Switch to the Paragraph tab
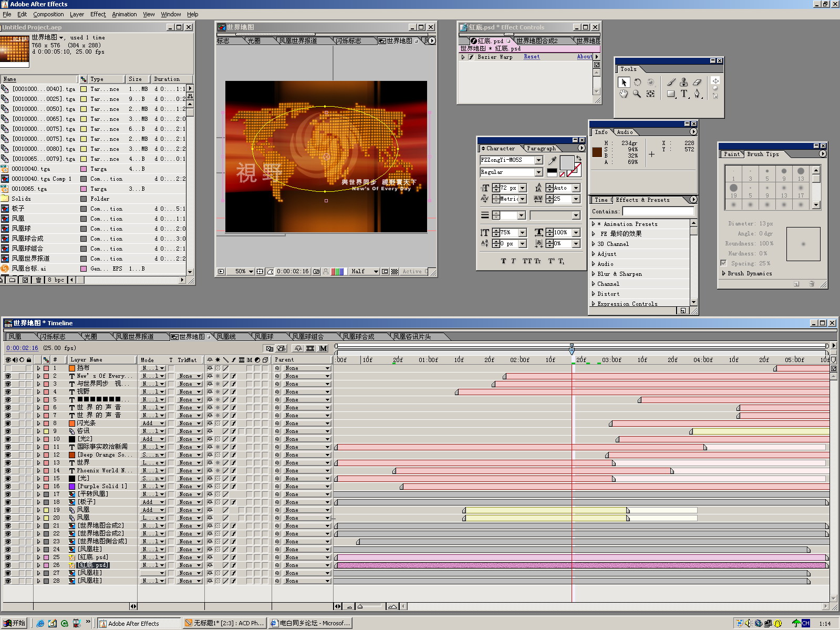 pyautogui.click(x=541, y=148)
